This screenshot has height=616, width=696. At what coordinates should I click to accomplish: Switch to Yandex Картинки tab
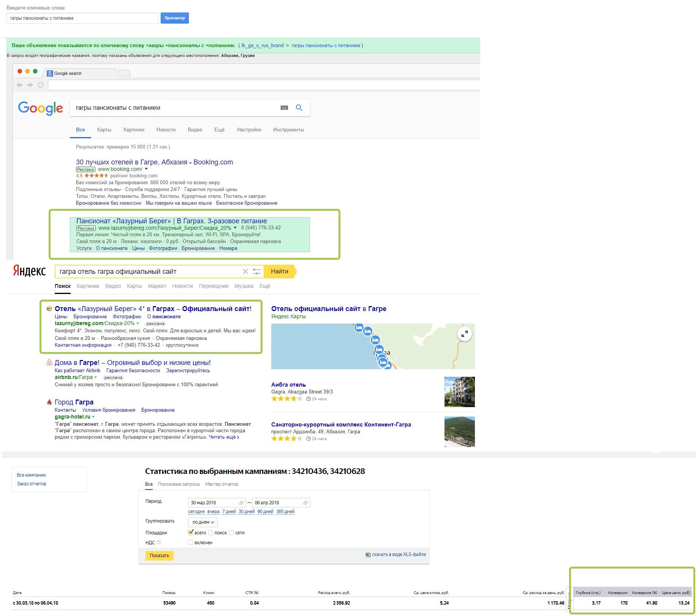tap(88, 286)
